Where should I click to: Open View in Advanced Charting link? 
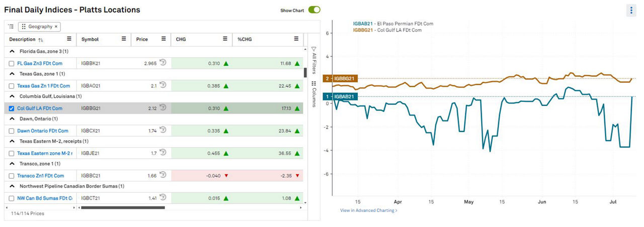click(368, 210)
